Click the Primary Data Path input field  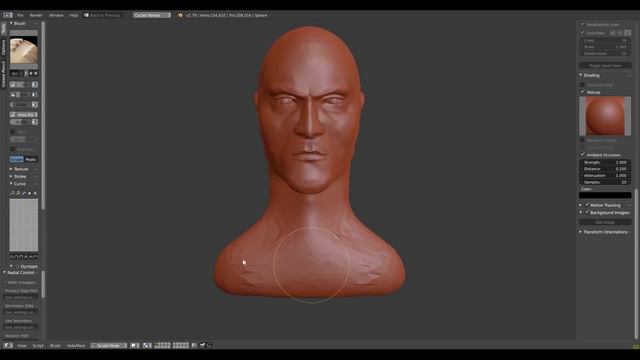coord(21,298)
